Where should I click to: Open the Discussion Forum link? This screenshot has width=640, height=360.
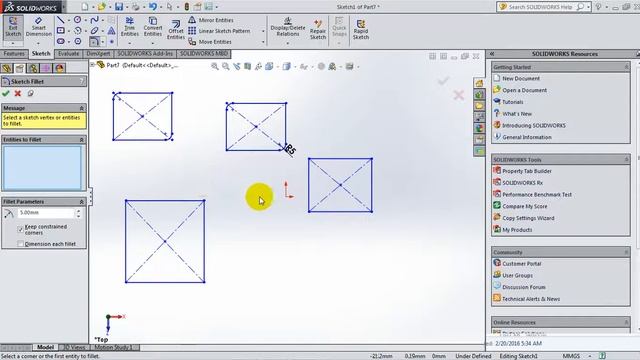(524, 287)
